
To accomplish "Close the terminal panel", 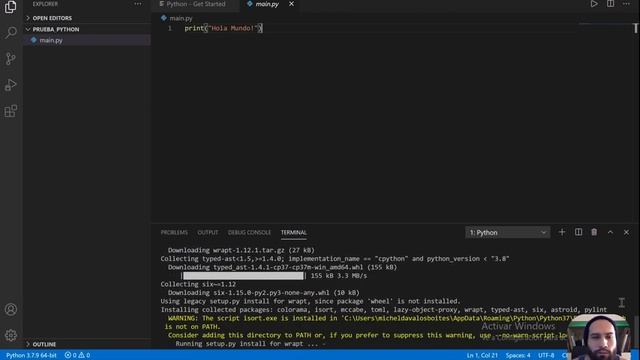I will (626, 232).
